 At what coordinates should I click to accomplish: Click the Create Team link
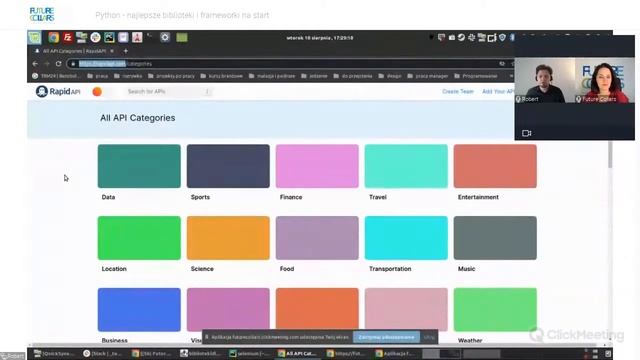(x=458, y=91)
